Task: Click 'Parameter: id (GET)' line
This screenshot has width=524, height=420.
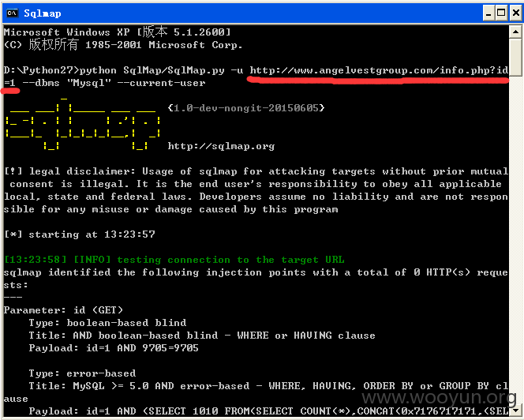Action: pos(63,310)
